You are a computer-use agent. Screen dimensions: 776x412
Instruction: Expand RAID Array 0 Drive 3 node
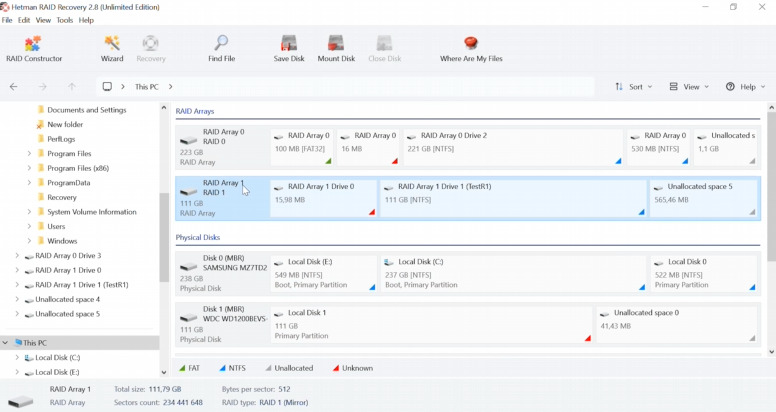[x=17, y=256]
